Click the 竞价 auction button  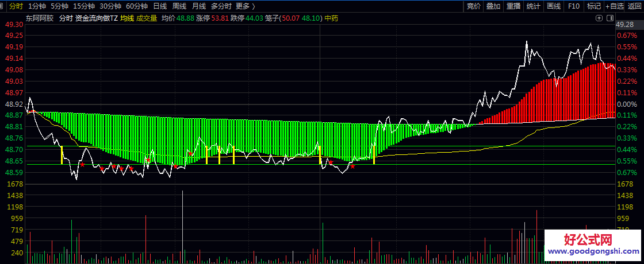[x=473, y=6]
